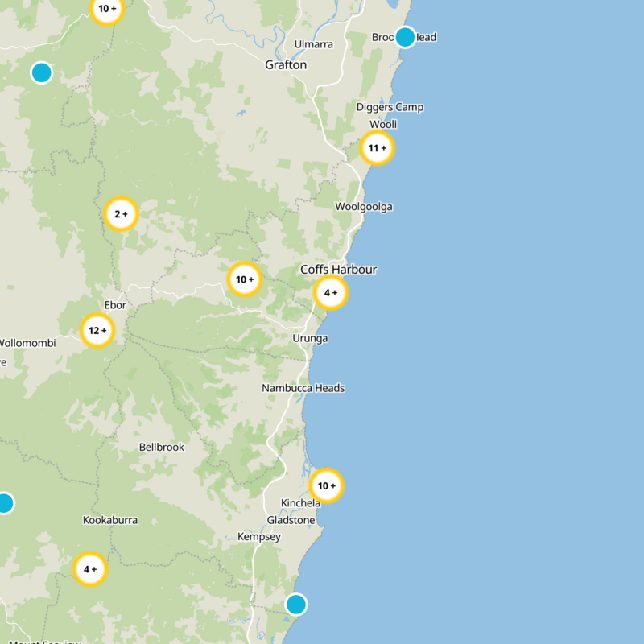
Task: Click the Gladstone label
Action: 291,520
